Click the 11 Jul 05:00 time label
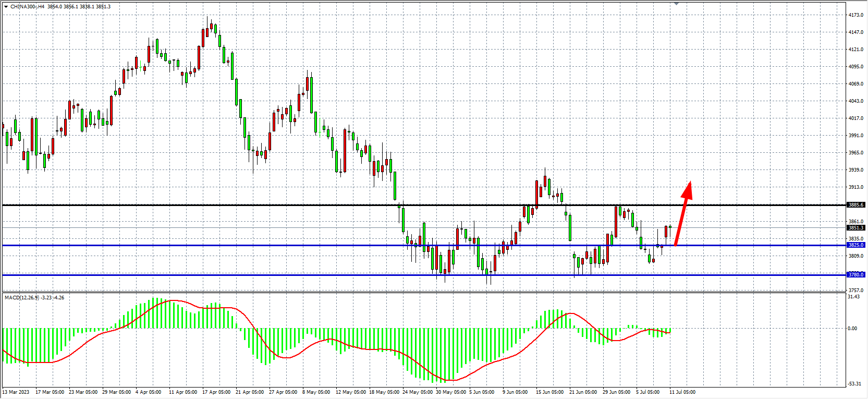The image size is (868, 399). tap(682, 392)
